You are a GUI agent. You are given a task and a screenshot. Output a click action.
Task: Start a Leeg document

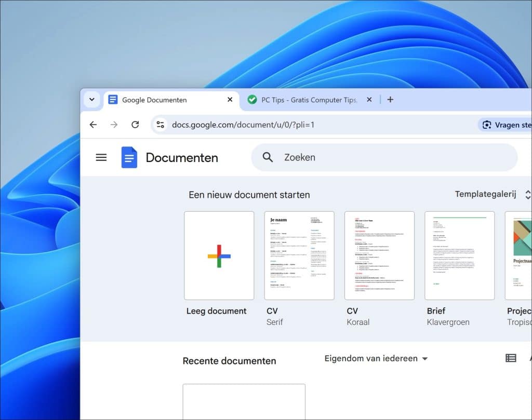[x=219, y=255]
